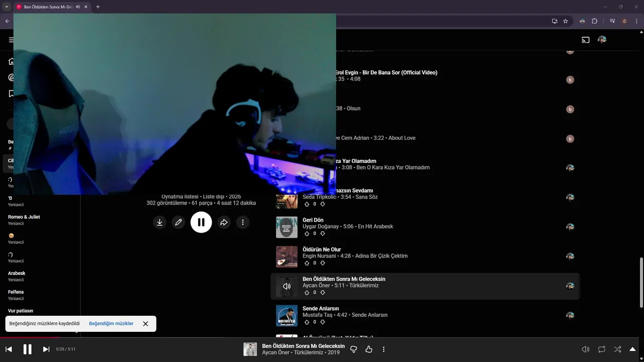Cast to a device with the cast icon
Viewport: 644px width, 362px height.
click(586, 40)
